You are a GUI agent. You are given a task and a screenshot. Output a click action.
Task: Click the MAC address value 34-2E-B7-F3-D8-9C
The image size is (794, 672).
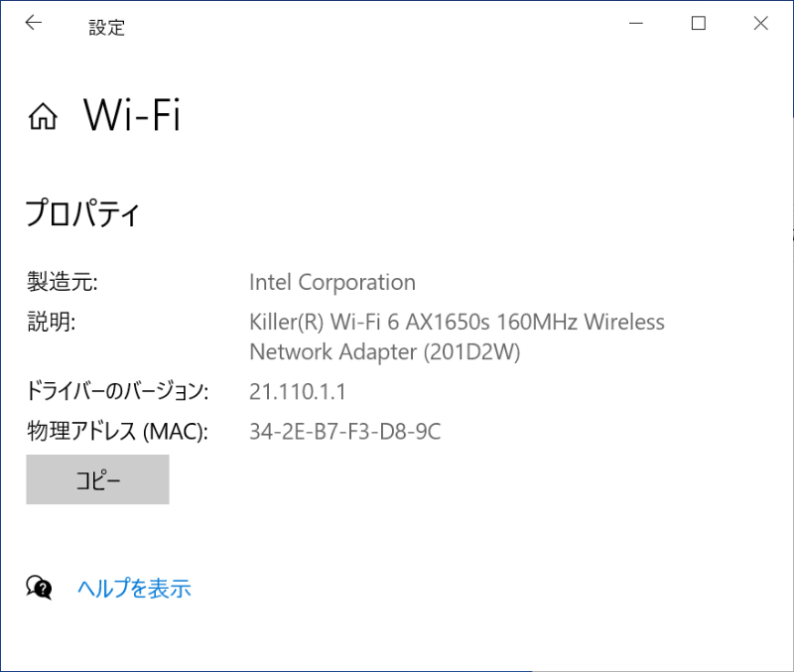(x=344, y=431)
